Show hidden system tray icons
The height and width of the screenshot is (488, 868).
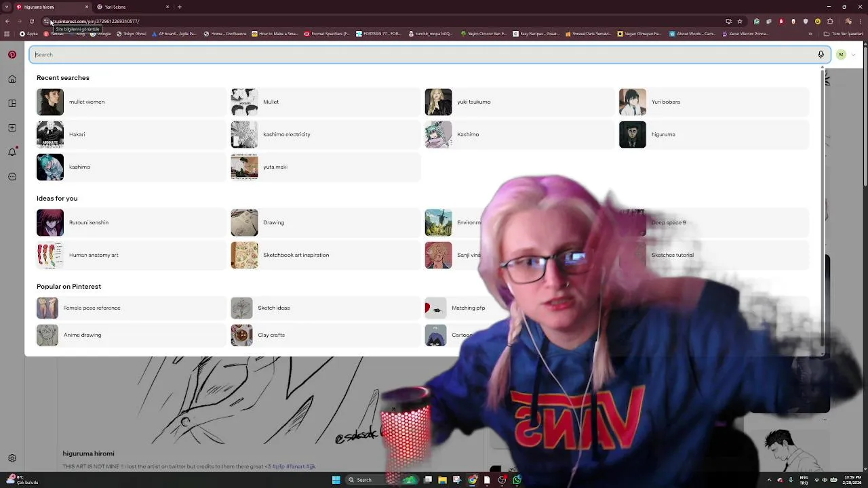point(770,480)
